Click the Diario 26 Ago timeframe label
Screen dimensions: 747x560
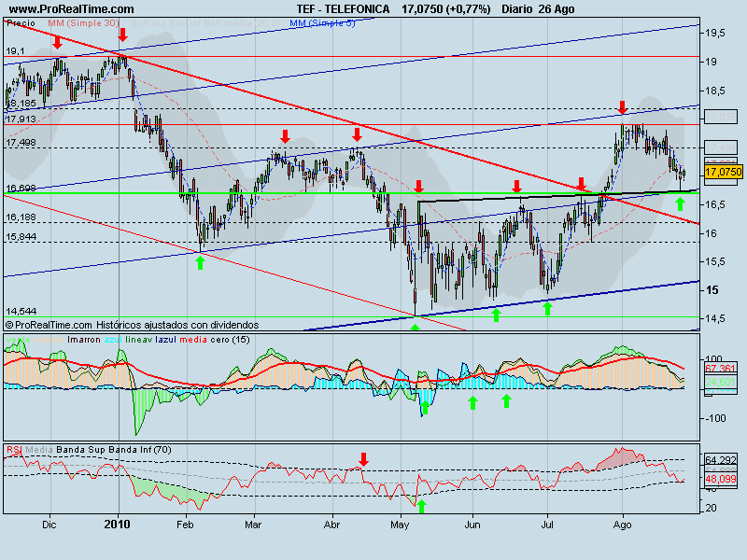tap(539, 9)
